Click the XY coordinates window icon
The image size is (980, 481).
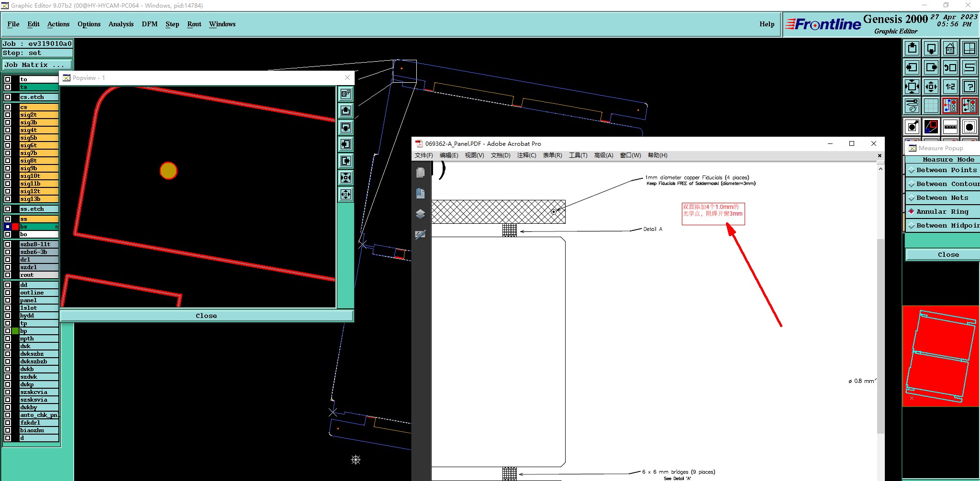[x=969, y=49]
